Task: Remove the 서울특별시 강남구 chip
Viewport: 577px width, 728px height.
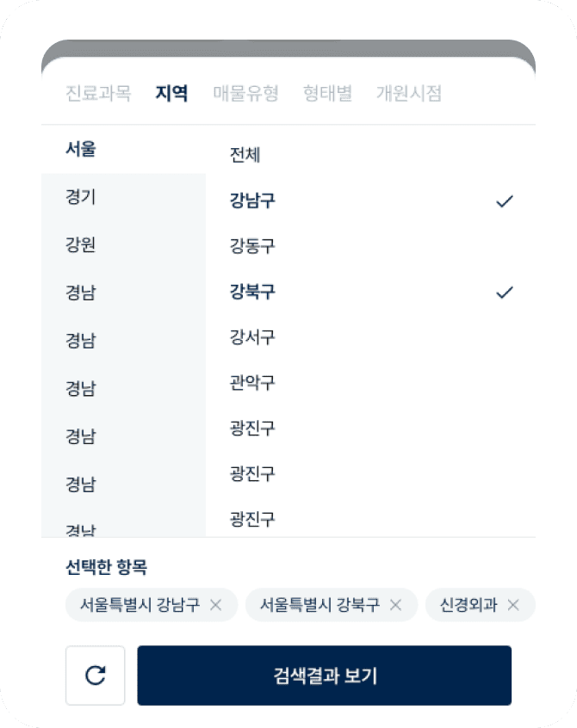Action: (x=216, y=605)
